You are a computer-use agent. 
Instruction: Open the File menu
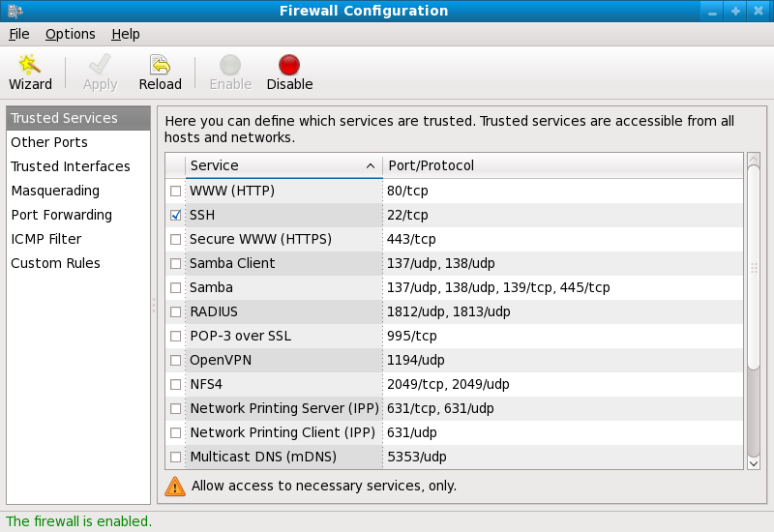click(x=19, y=34)
